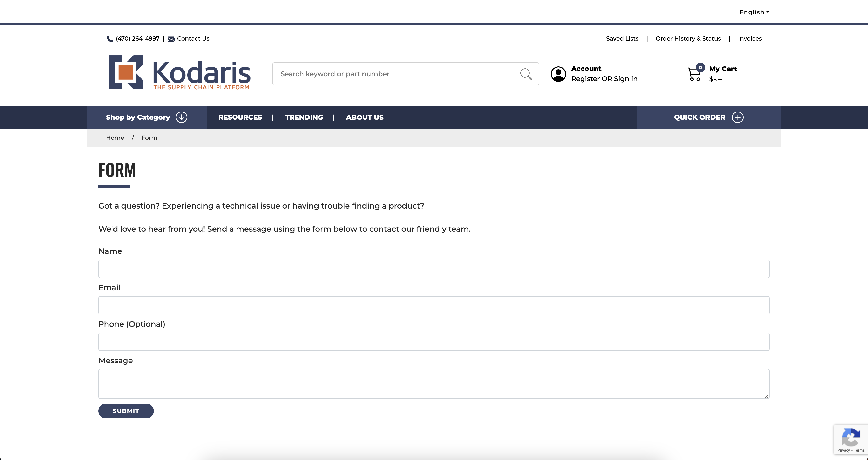The image size is (868, 460).
Task: Open the Trending menu item
Action: click(304, 117)
